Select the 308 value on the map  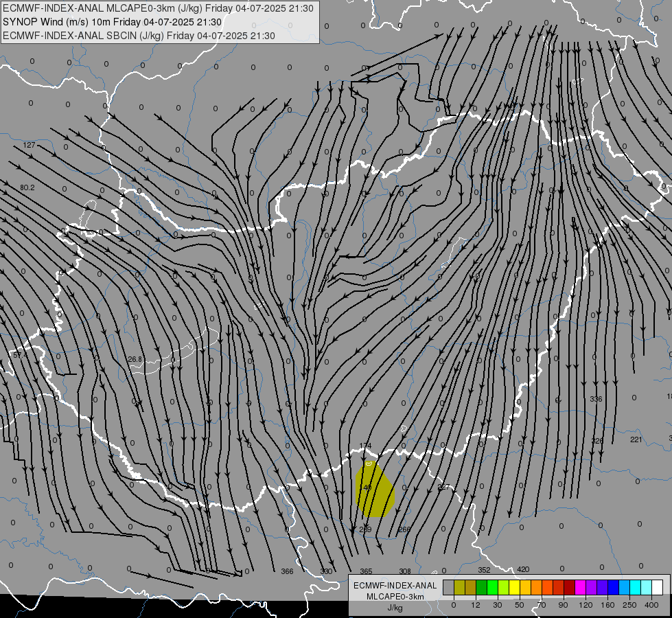click(x=405, y=571)
